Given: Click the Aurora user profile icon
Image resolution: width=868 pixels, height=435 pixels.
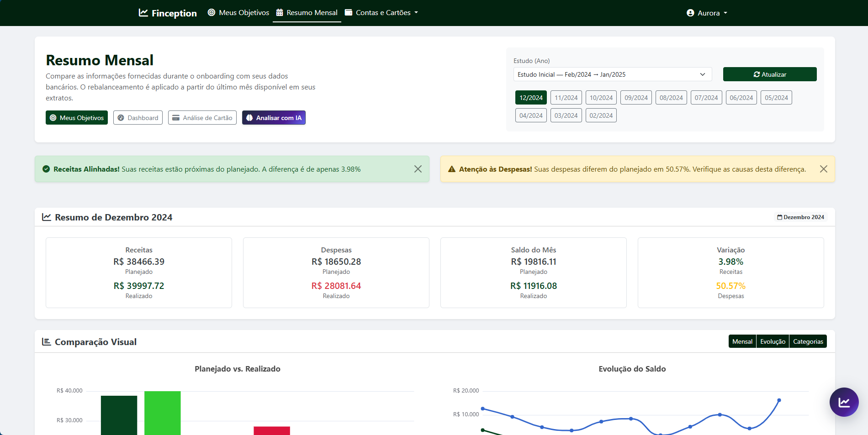Looking at the screenshot, I should pyautogui.click(x=689, y=13).
